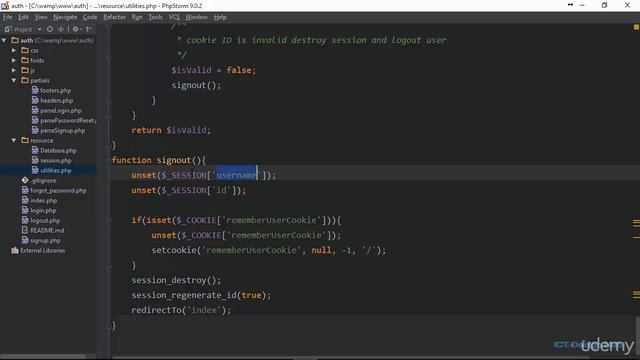Open the Project view dropdown arrow

[x=39, y=29]
